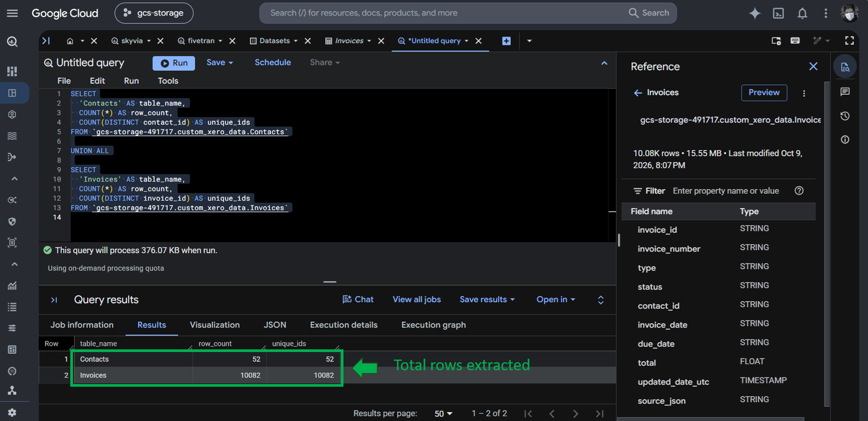Collapse the explorer pane arrow
The width and height of the screenshot is (868, 421).
click(46, 41)
